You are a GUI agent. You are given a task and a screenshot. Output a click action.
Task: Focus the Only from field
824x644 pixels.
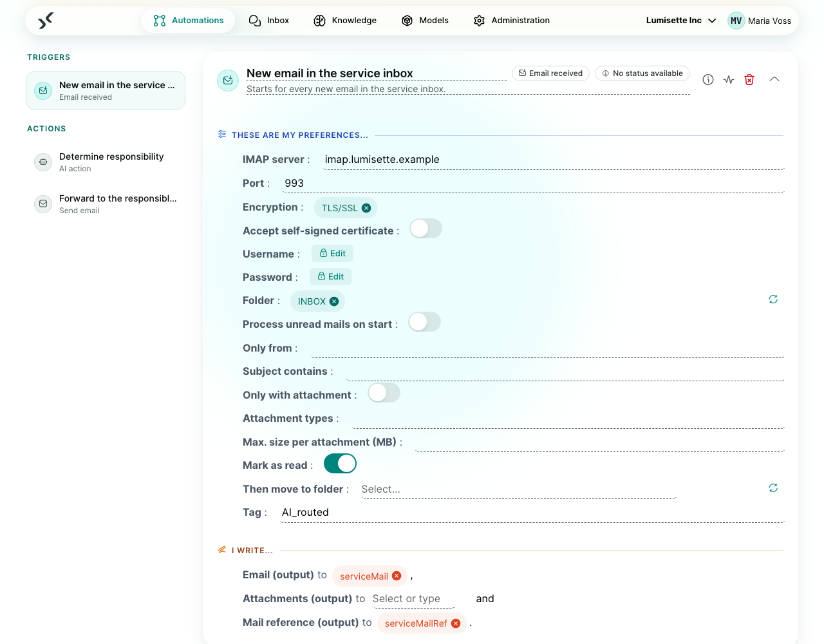[548, 348]
